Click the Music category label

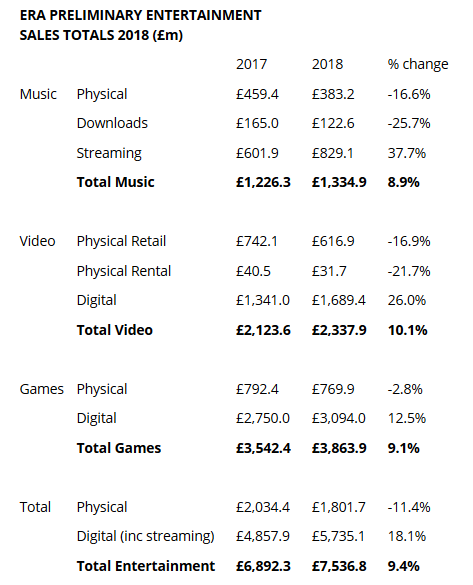[38, 94]
